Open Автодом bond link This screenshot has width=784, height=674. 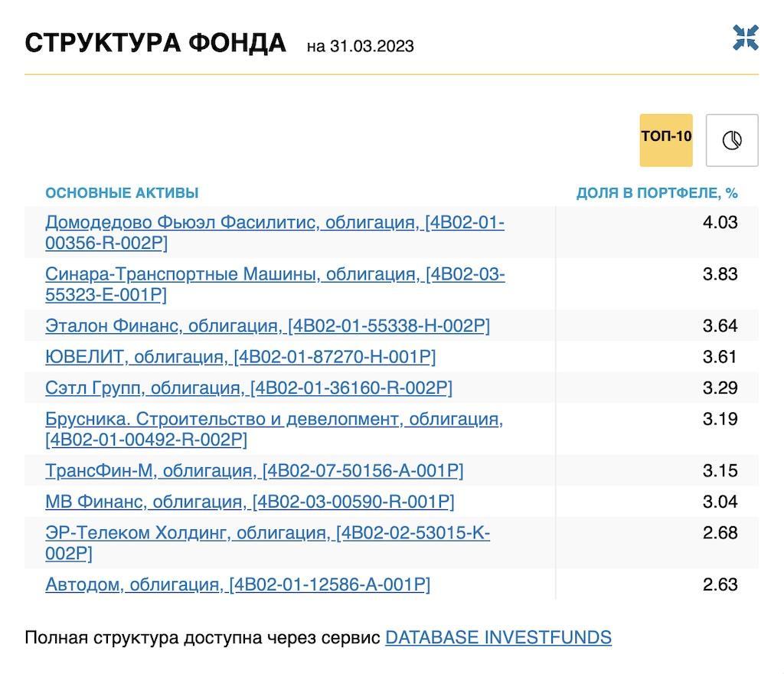pos(237,585)
